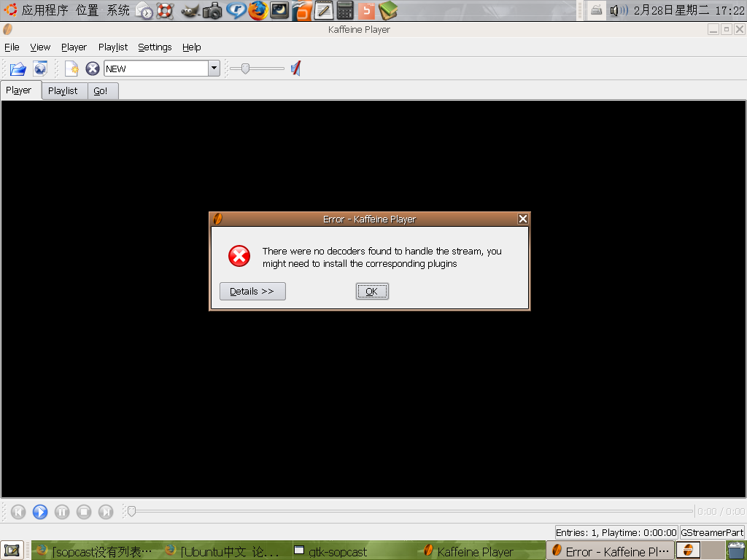Launch GIMP from the top panel
This screenshot has height=560, width=747.
click(190, 10)
